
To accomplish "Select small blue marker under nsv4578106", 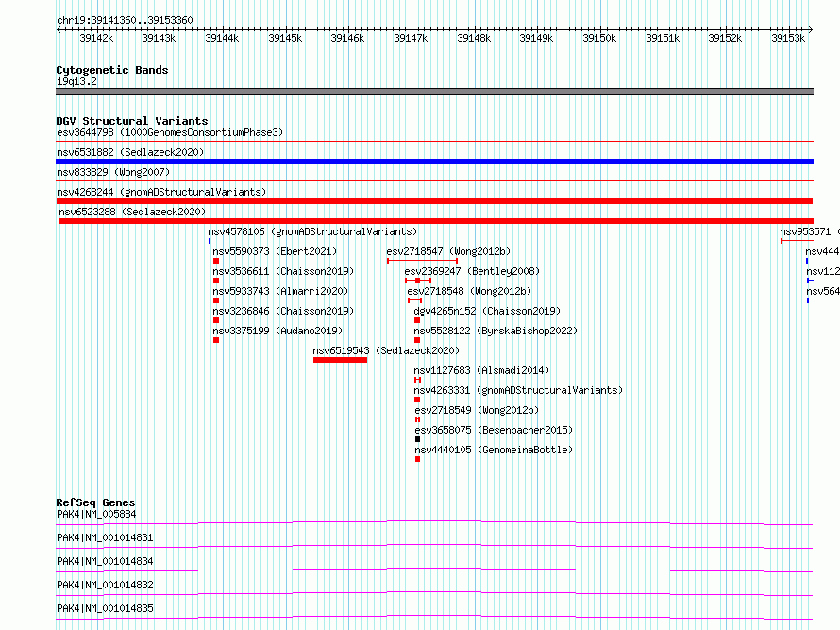I will tap(210, 241).
